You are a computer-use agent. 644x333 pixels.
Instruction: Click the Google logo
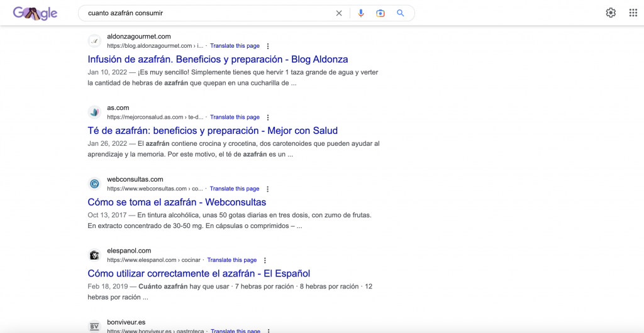tap(35, 13)
